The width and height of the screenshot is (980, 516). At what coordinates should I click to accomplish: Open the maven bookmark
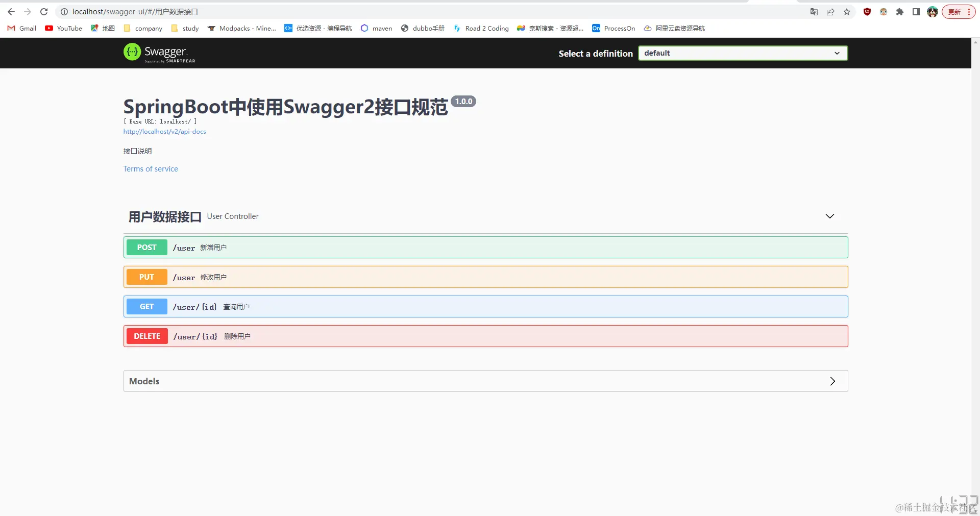[376, 29]
